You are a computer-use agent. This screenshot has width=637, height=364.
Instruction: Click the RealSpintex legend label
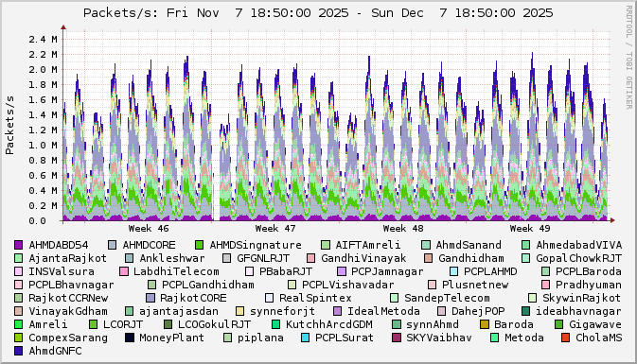(315, 298)
